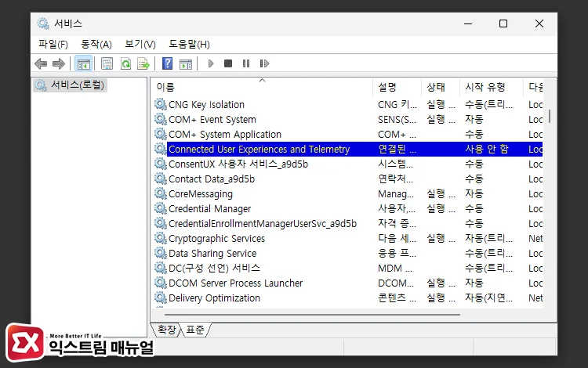Switch to the 확장 tab
Image resolution: width=588 pixels, height=368 pixels.
(x=166, y=330)
